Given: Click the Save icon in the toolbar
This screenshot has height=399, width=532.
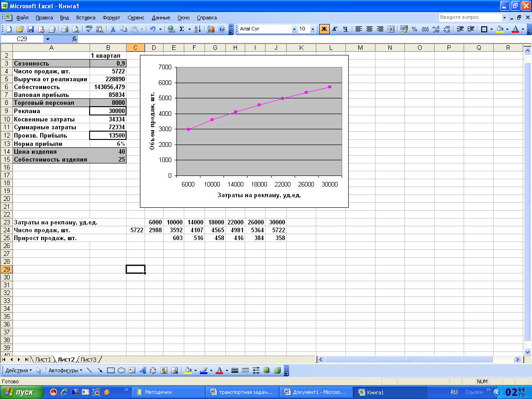Looking at the screenshot, I should [30, 29].
